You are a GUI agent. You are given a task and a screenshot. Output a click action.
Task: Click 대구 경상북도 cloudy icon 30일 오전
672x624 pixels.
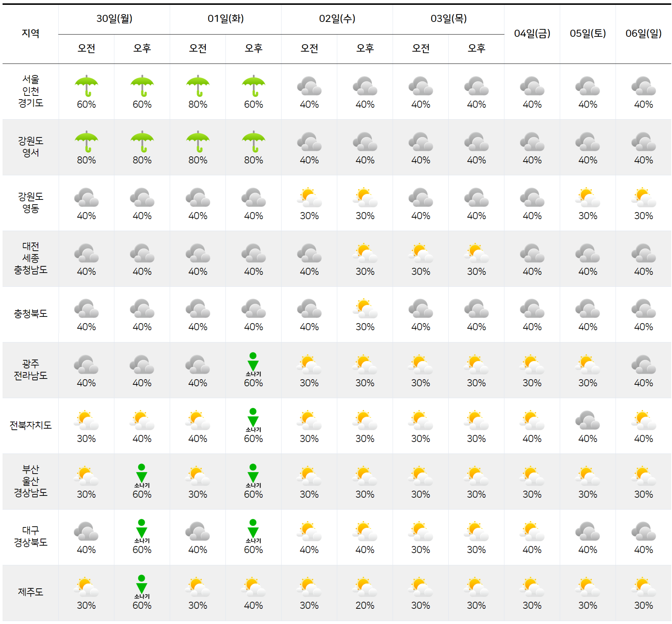click(x=86, y=531)
